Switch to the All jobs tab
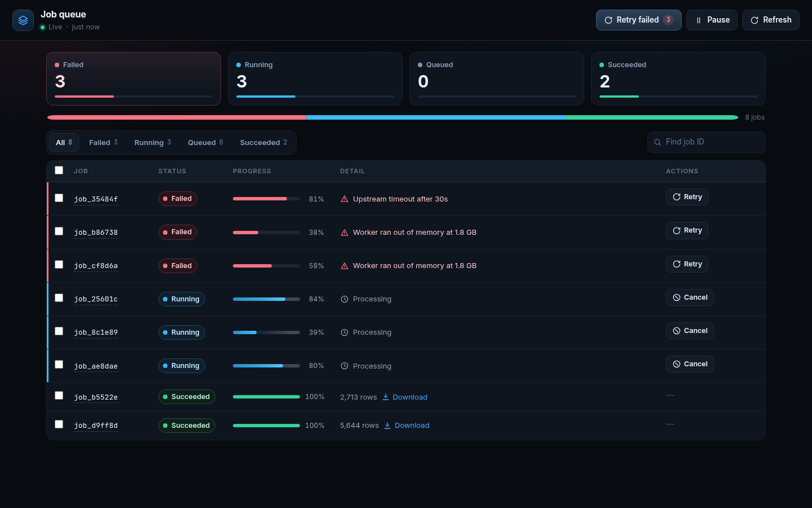 click(x=64, y=142)
